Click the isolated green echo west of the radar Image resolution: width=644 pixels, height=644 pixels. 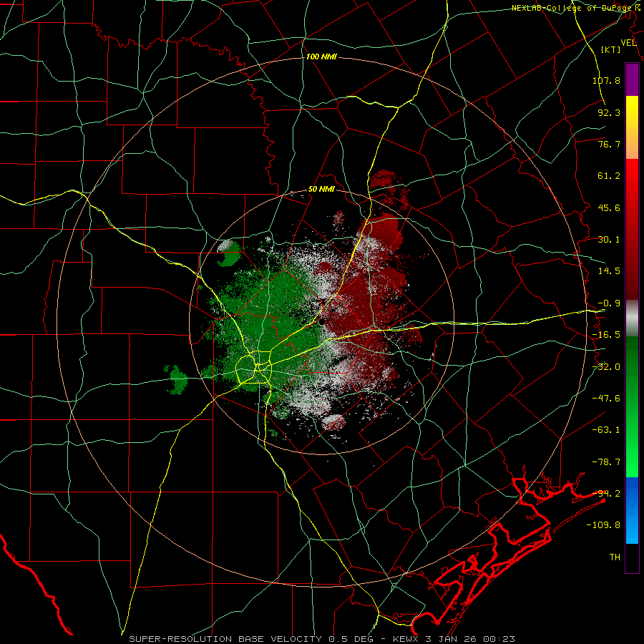pyautogui.click(x=177, y=379)
